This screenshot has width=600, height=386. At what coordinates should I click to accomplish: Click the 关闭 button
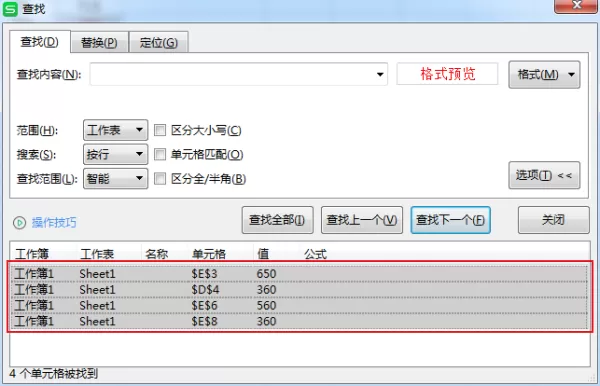click(553, 220)
